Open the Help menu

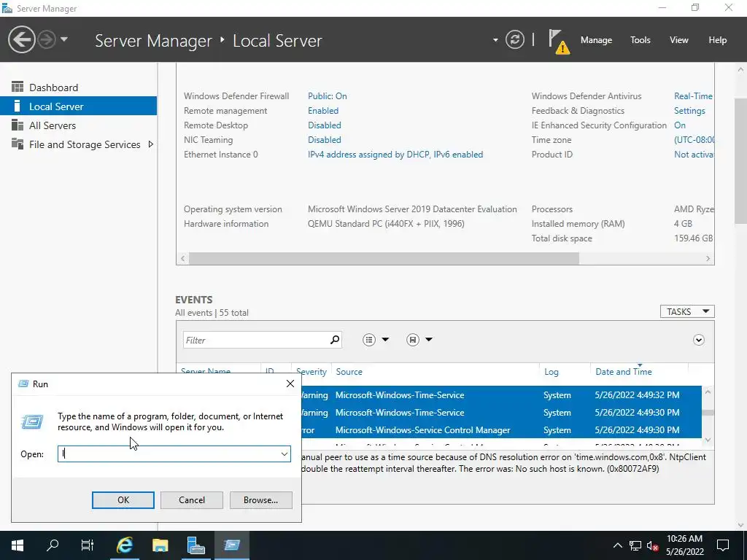[x=718, y=40]
